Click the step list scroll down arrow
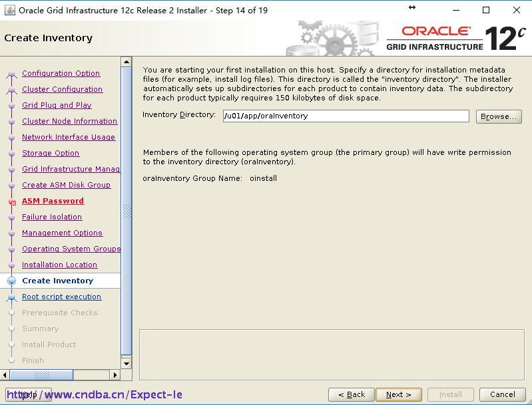The image size is (532, 405). [127, 364]
